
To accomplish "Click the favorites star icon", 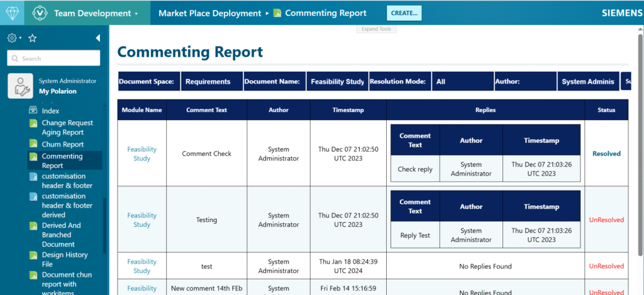I will tap(33, 38).
